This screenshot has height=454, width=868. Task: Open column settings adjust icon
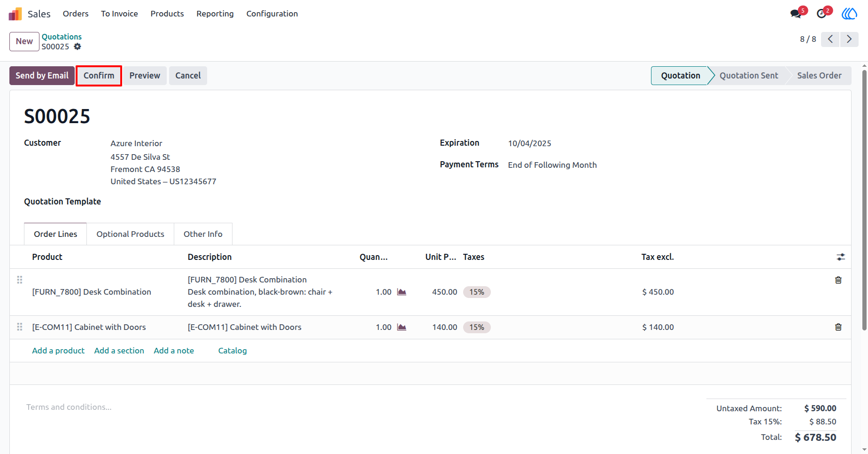pyautogui.click(x=841, y=257)
